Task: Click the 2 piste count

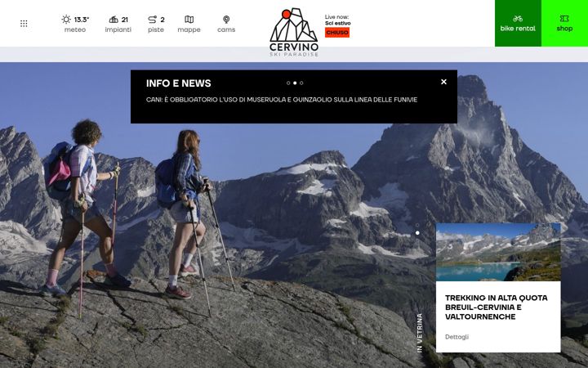Action: point(163,20)
